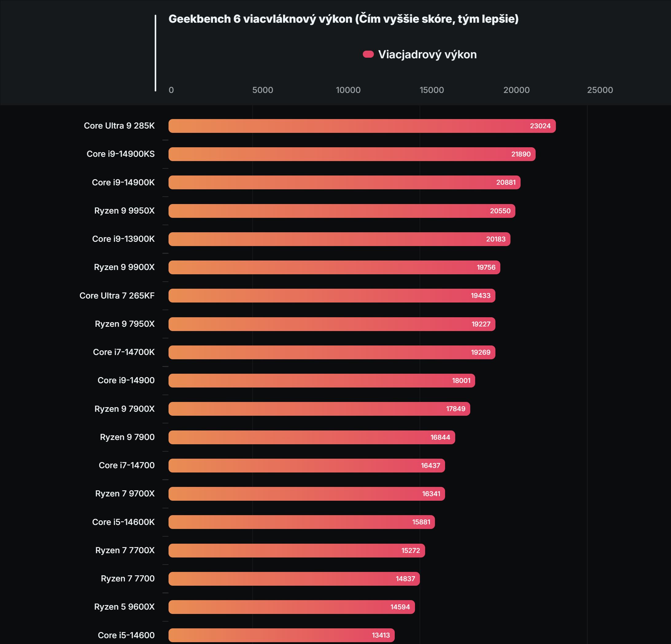Click the Core Ultra 9 285K bar
671x644 pixels.
[362, 126]
